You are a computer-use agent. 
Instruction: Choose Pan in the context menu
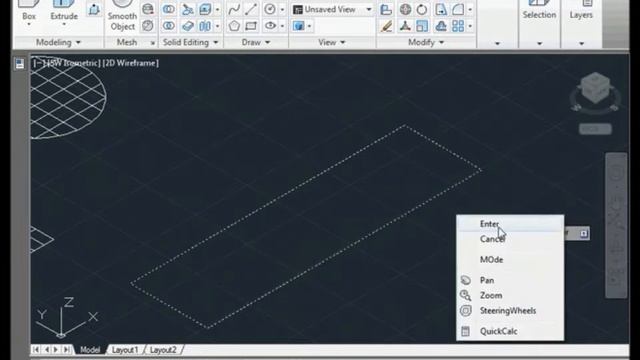[510, 280]
